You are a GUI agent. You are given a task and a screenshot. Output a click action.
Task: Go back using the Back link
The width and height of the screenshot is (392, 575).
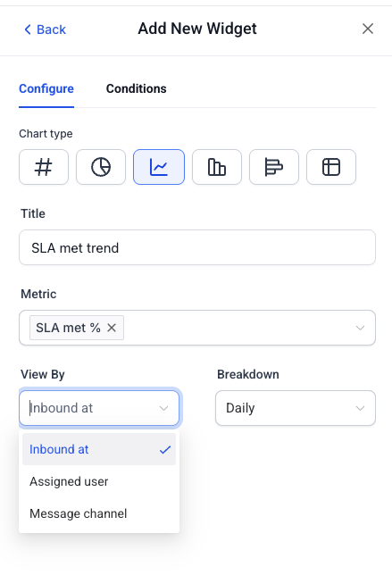click(45, 29)
